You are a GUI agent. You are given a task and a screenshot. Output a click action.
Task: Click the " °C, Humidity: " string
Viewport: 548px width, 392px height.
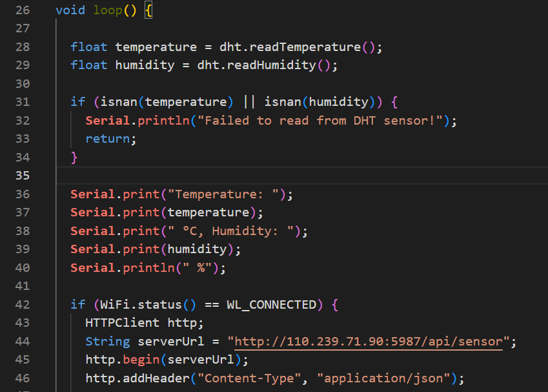click(230, 231)
